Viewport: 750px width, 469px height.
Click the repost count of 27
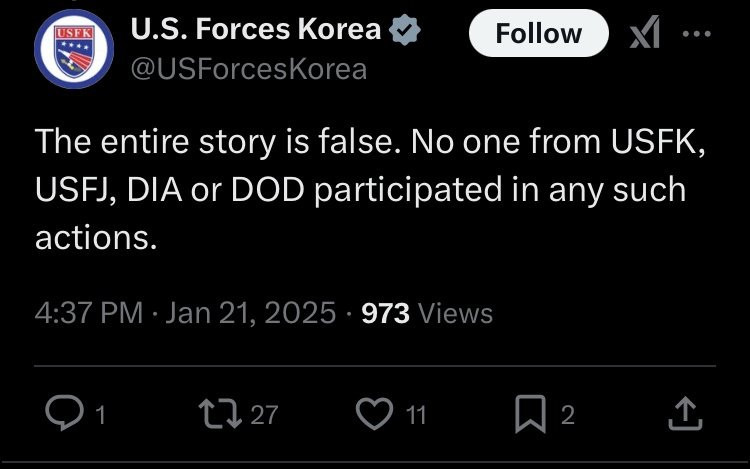264,414
